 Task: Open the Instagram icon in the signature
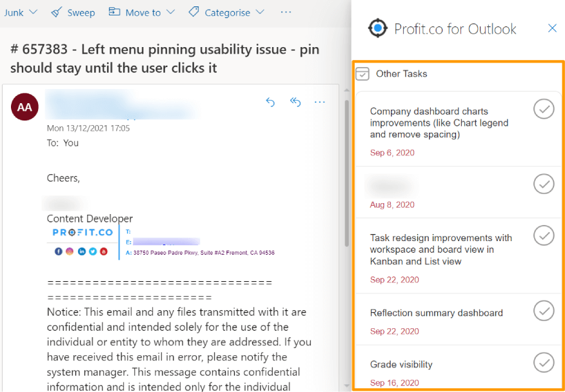click(70, 251)
